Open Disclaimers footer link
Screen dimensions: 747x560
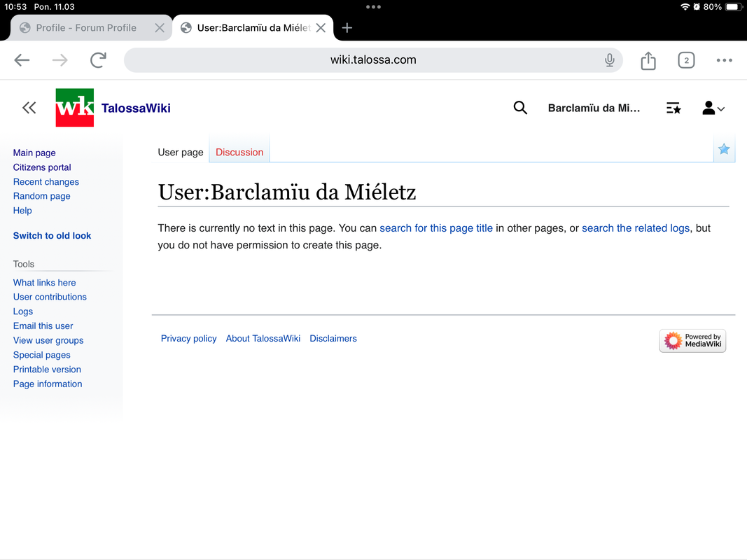pos(333,339)
